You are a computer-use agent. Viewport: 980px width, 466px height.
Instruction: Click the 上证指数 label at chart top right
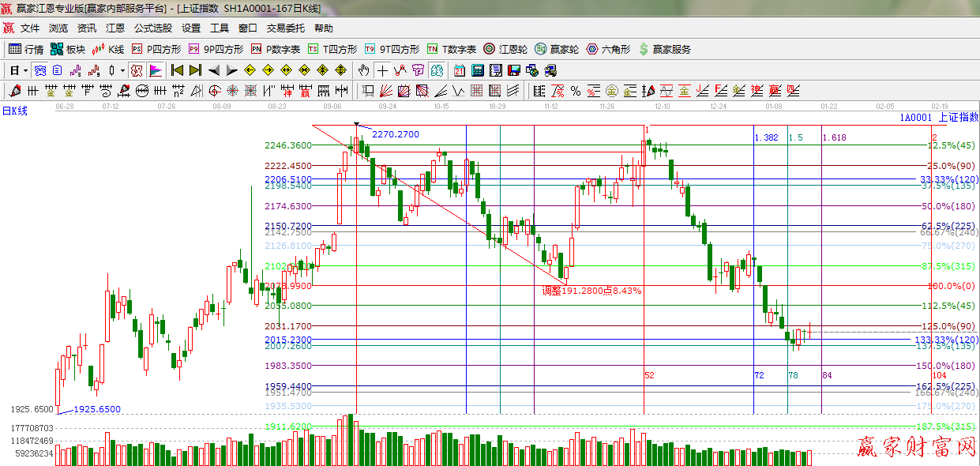click(957, 117)
